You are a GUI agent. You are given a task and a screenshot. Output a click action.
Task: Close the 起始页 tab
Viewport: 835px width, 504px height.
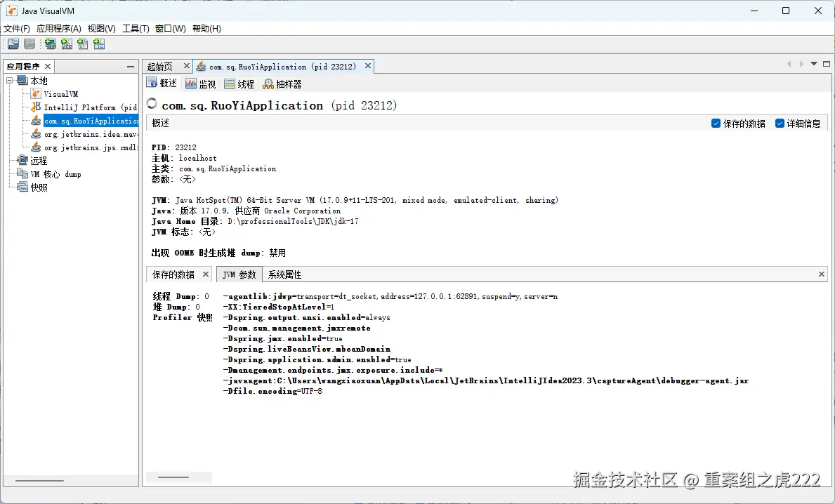[x=186, y=65]
